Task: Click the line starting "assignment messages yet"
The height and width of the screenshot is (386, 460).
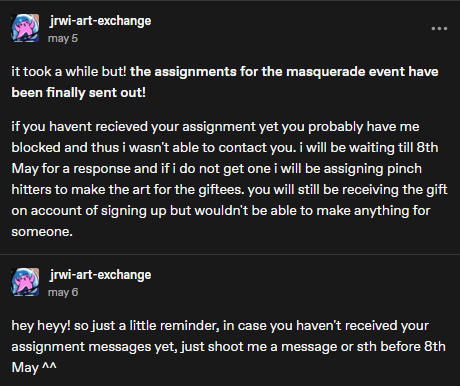Action: pos(228,347)
